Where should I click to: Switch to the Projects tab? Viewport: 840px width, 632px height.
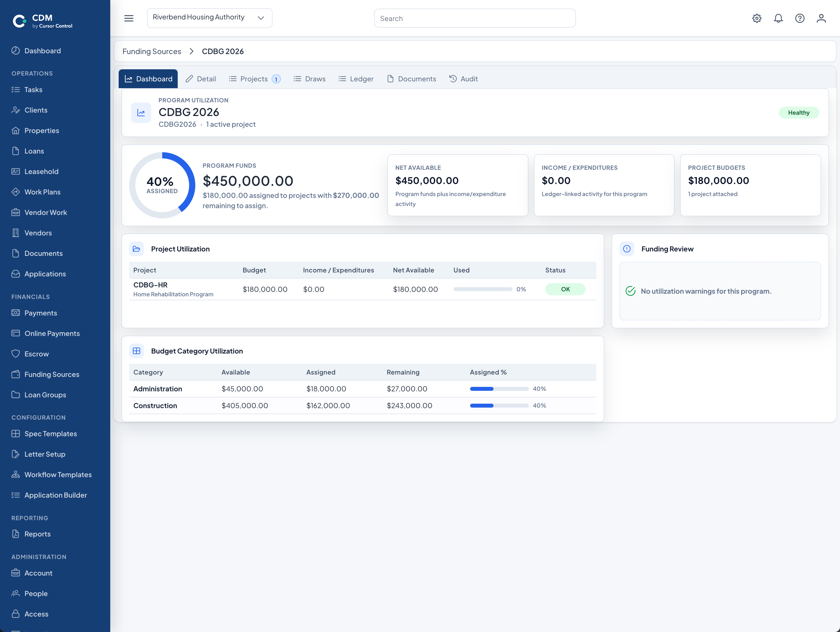(254, 78)
